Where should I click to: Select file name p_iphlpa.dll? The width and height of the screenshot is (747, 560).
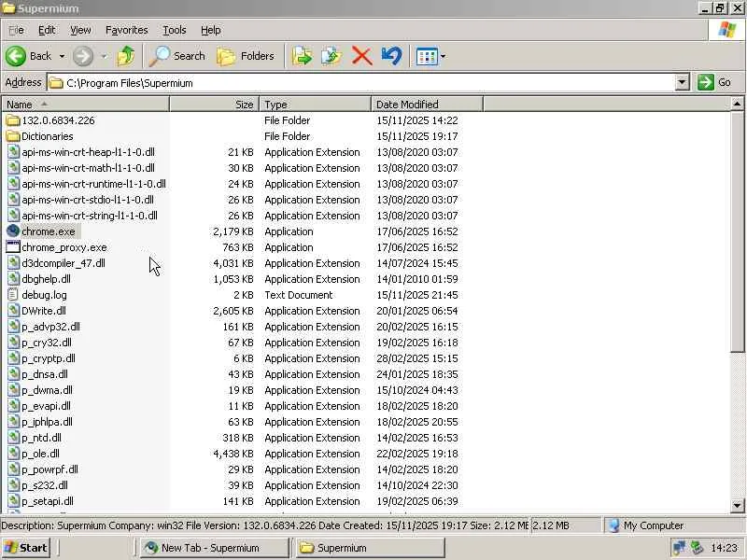click(x=48, y=422)
